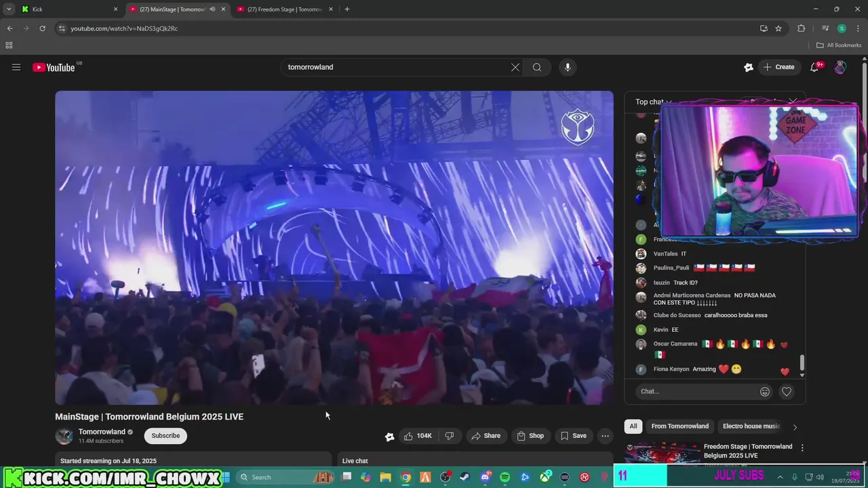This screenshot has width=868, height=488.
Task: Reload the page
Action: [x=42, y=28]
